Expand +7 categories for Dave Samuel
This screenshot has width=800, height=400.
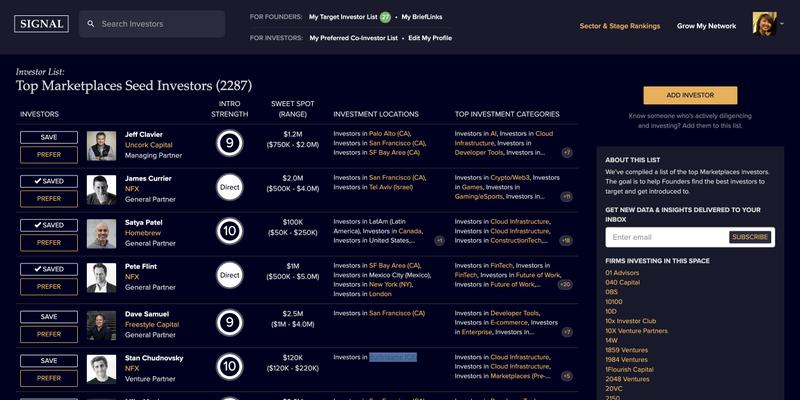[567, 332]
